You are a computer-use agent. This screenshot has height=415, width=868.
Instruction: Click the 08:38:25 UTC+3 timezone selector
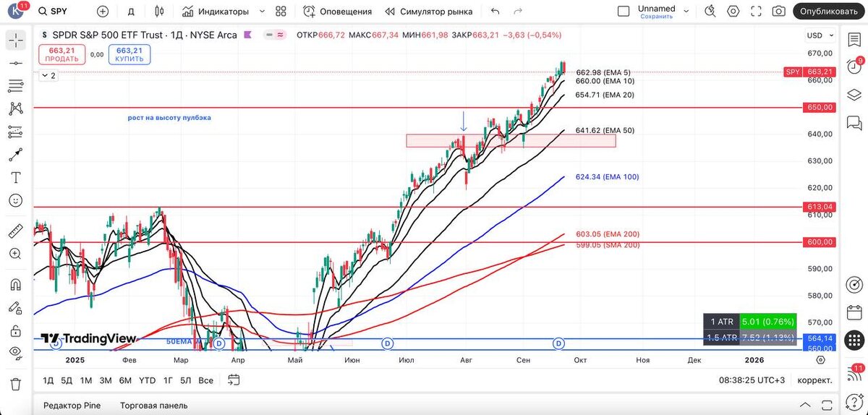[x=752, y=380]
